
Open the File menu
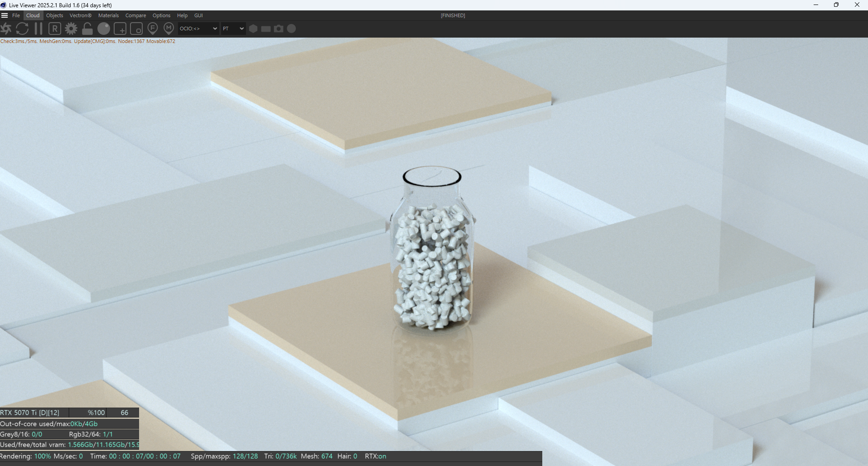16,15
